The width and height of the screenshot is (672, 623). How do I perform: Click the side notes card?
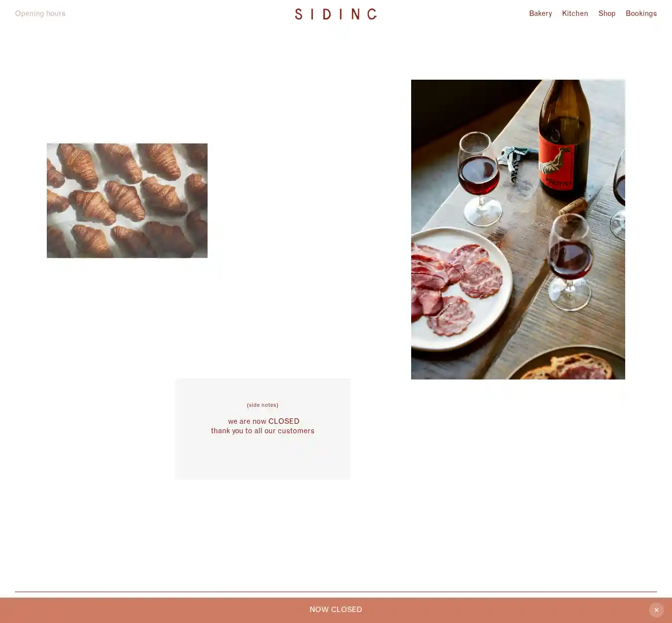pos(263,429)
